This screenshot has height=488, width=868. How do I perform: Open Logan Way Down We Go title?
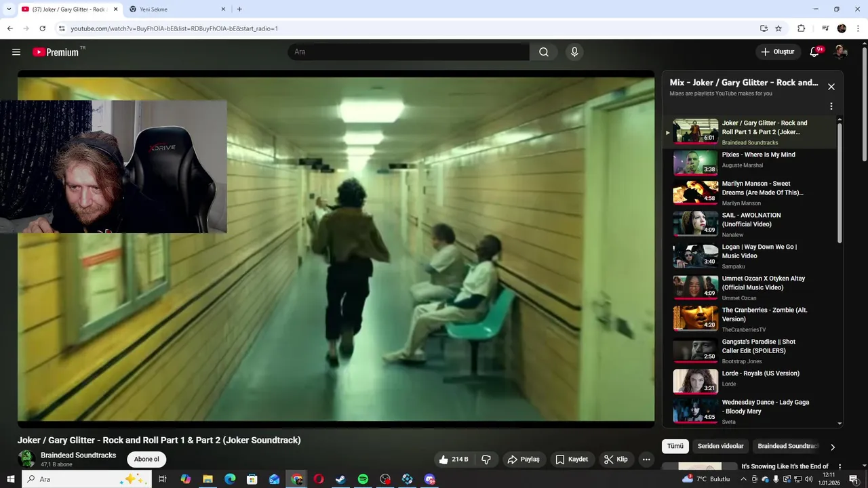click(759, 251)
